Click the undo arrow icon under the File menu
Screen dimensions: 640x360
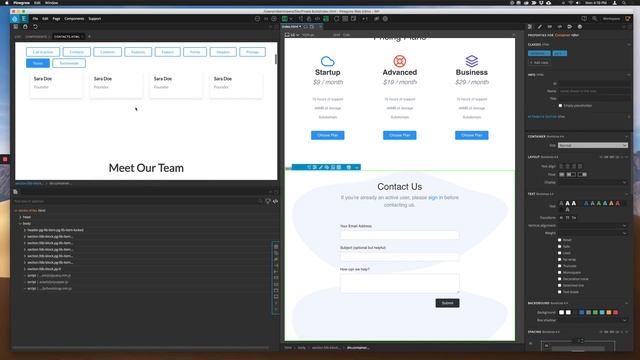[35, 27]
